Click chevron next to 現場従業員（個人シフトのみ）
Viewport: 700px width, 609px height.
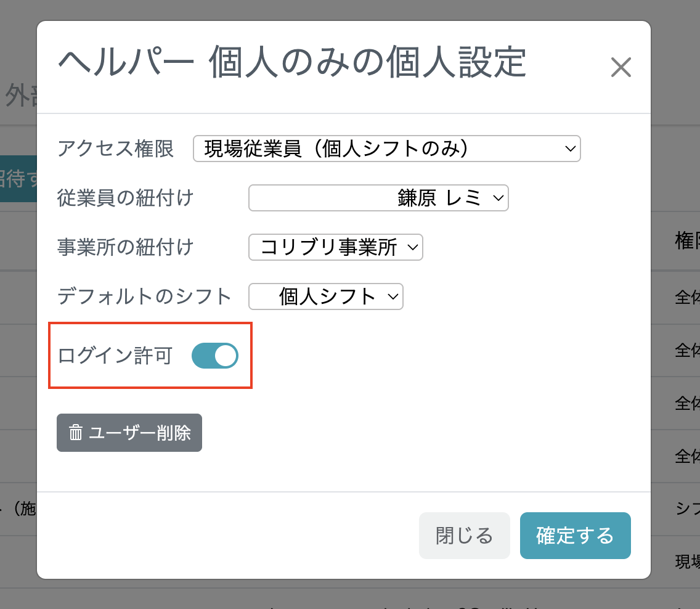coord(569,149)
